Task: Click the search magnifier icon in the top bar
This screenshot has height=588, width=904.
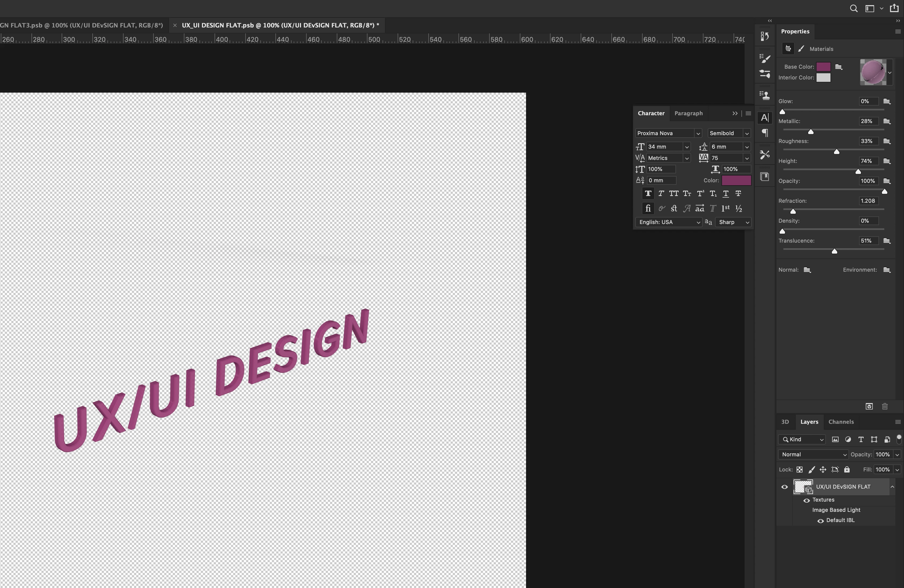Action: point(853,8)
